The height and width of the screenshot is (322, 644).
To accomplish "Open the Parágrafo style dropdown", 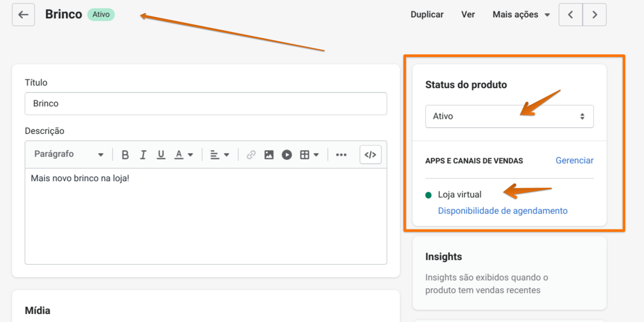I will (x=69, y=154).
